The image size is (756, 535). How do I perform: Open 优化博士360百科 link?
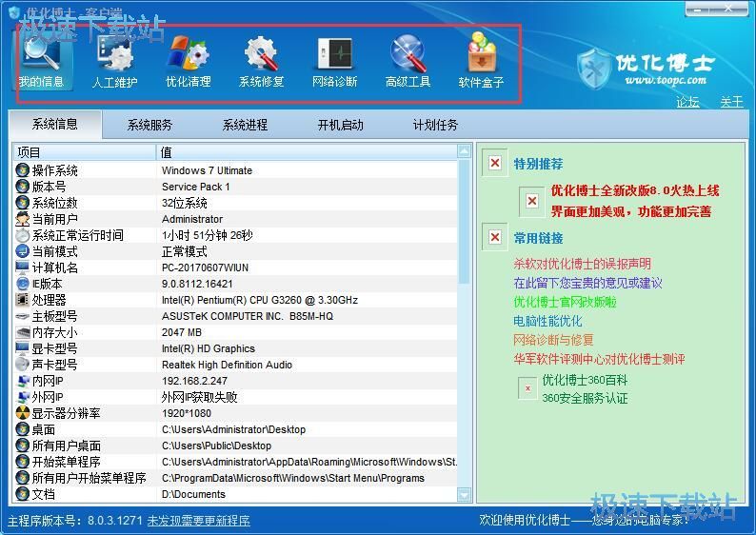coord(585,380)
